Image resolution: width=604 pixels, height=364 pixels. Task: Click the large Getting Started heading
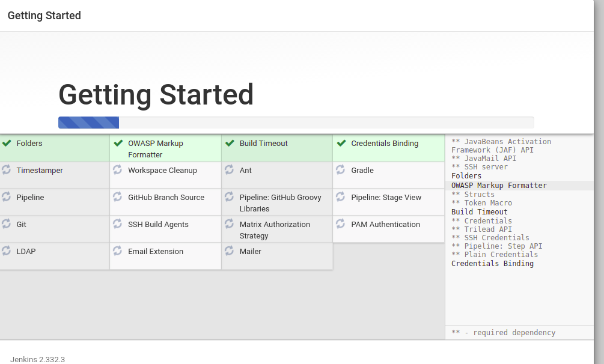pyautogui.click(x=156, y=94)
